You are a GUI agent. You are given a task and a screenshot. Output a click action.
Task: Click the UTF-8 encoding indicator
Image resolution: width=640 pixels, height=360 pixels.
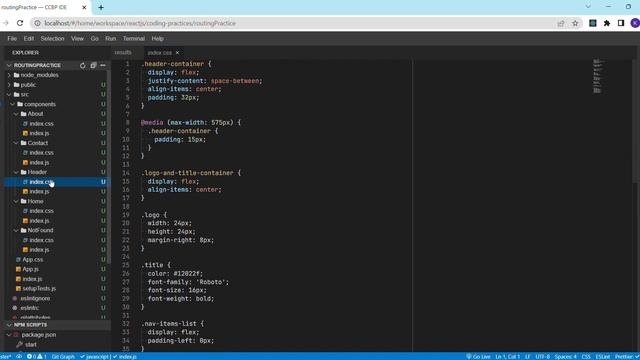coord(542,357)
